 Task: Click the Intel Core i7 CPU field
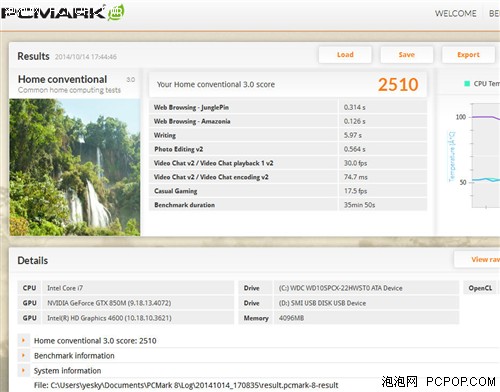tap(138, 288)
